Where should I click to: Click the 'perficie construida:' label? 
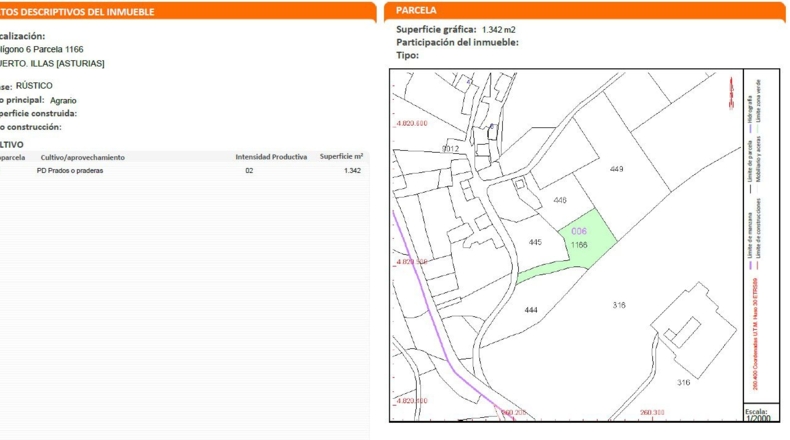click(x=38, y=113)
